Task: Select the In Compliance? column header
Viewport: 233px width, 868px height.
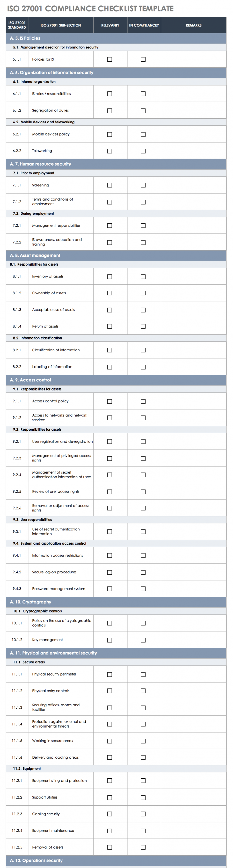Action: (x=144, y=25)
